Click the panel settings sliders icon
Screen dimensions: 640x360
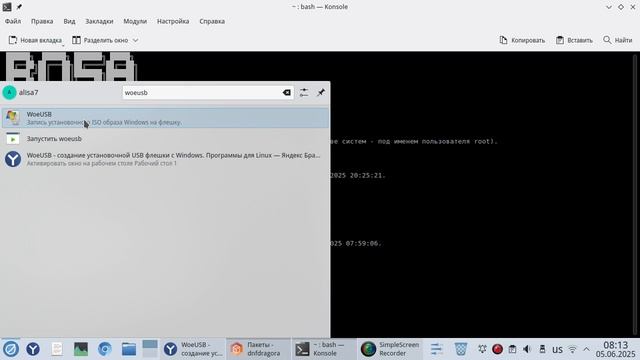437,349
